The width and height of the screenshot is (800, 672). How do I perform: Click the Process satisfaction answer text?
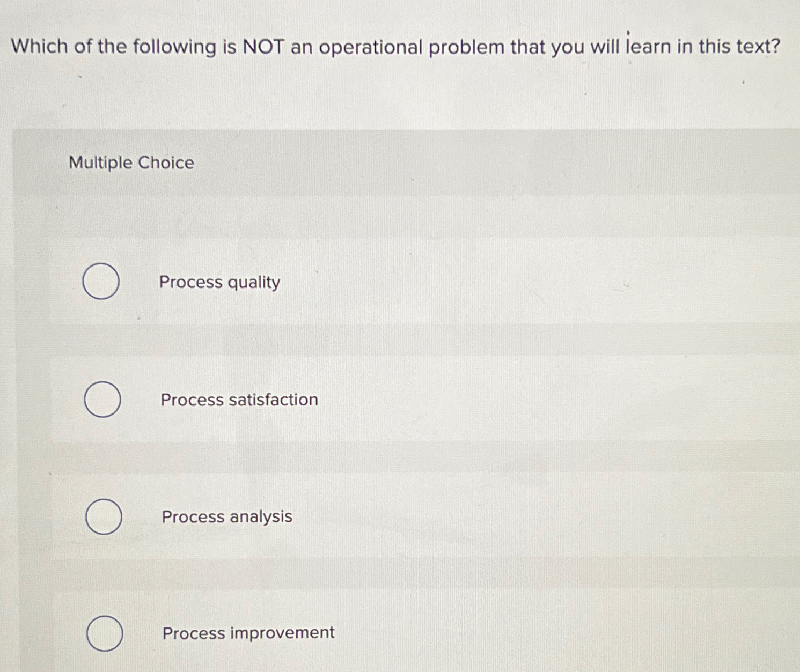click(x=238, y=400)
